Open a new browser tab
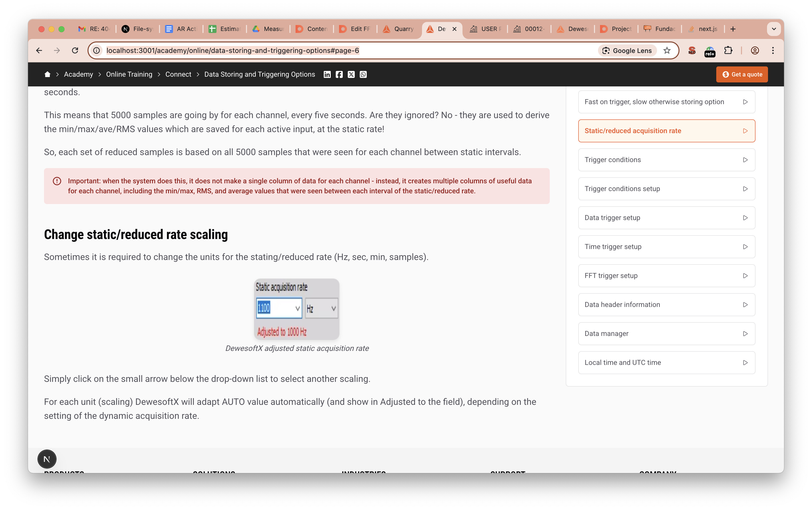 [733, 29]
